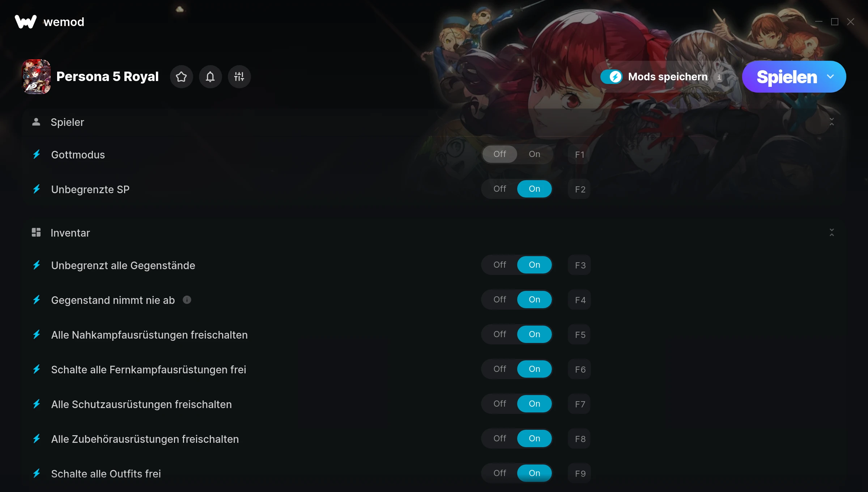Change the F5 hotkey for Nahkampfausrüstungen
This screenshot has height=492, width=868.
point(579,335)
